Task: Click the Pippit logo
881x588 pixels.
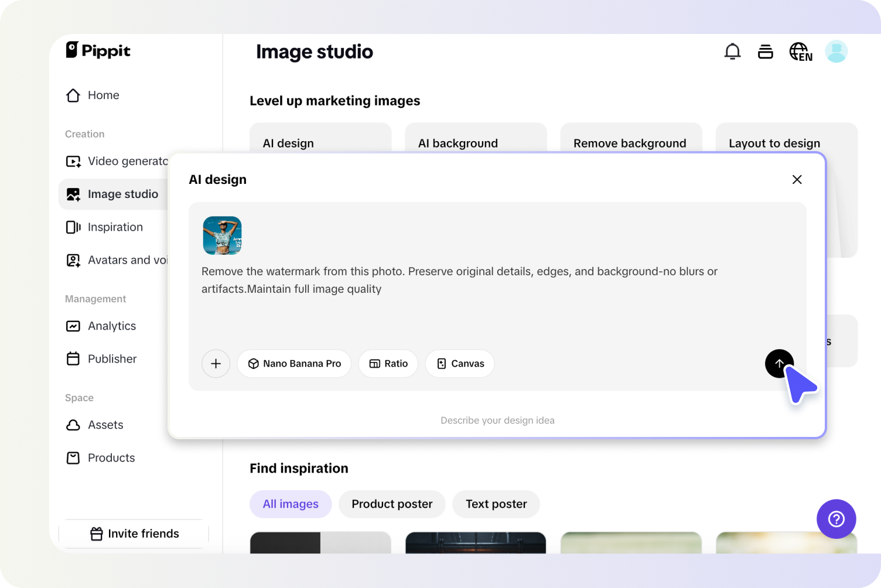Action: [98, 50]
